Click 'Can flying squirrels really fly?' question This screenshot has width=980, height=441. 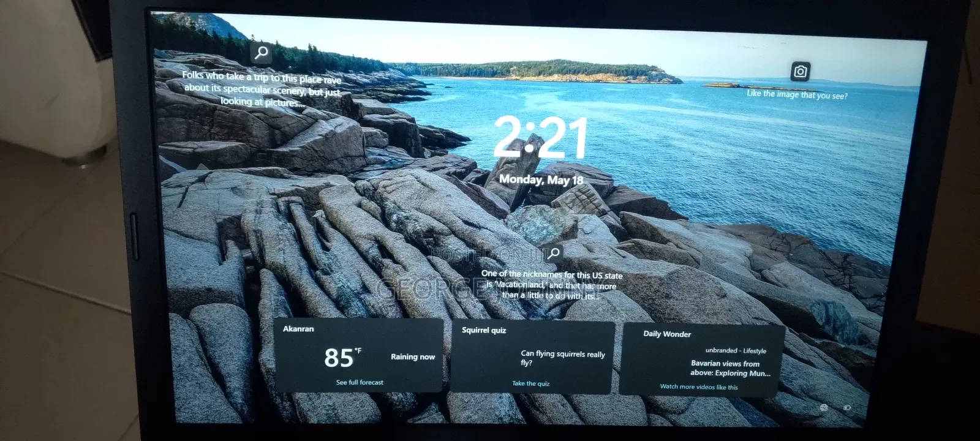tap(562, 358)
